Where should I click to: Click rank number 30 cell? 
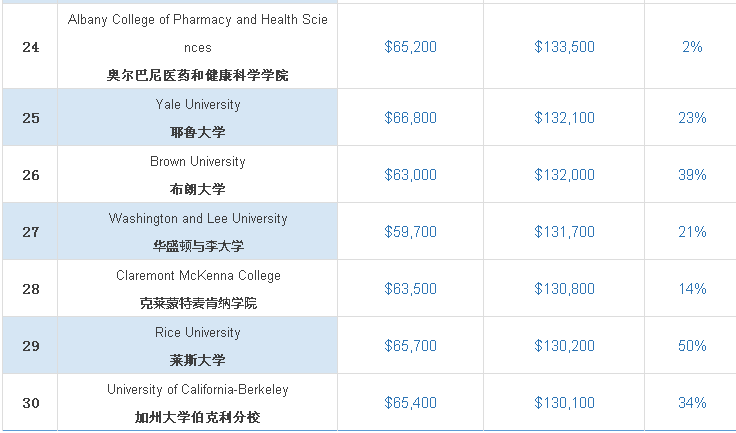[31, 403]
